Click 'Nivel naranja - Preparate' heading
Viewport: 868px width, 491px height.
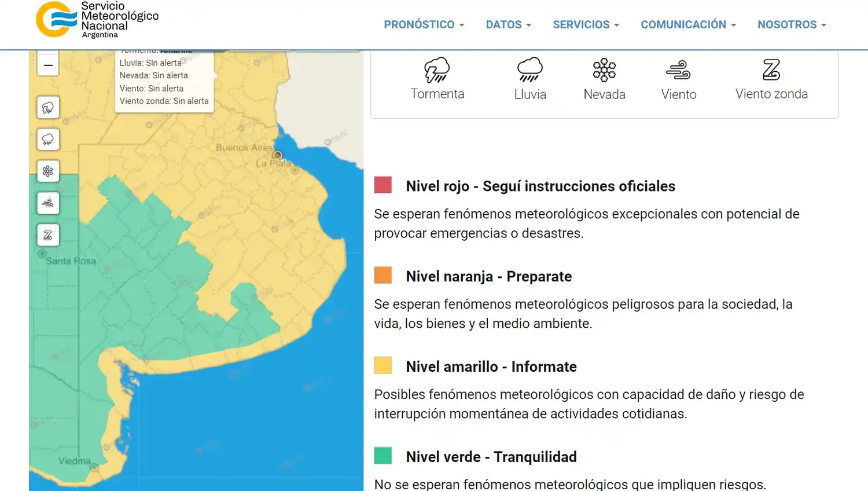pos(489,276)
